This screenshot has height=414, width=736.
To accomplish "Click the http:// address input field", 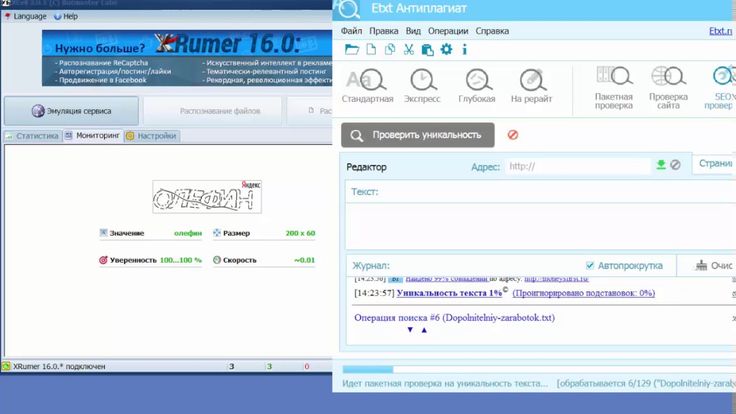I will (x=578, y=166).
